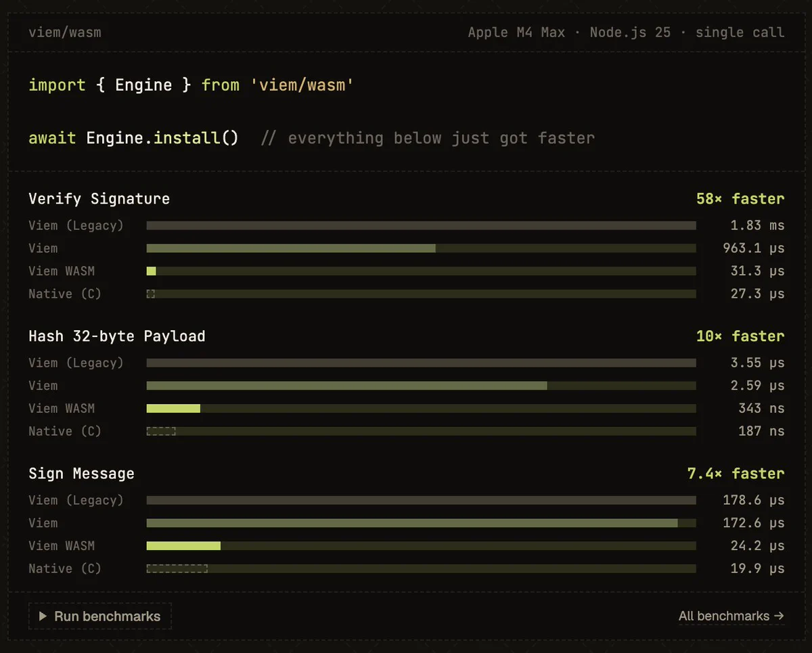Click the 963.1 µs value
Screen dimensions: 812x653
tap(754, 248)
